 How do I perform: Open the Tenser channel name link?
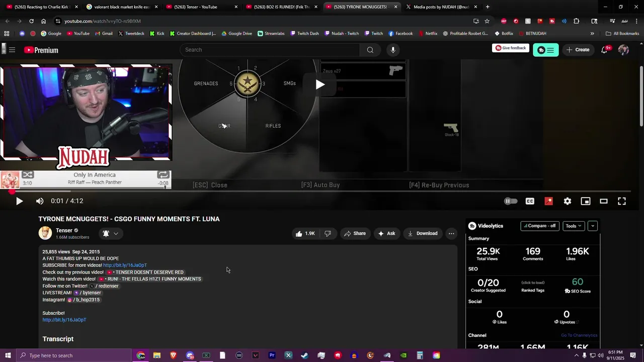(x=64, y=230)
